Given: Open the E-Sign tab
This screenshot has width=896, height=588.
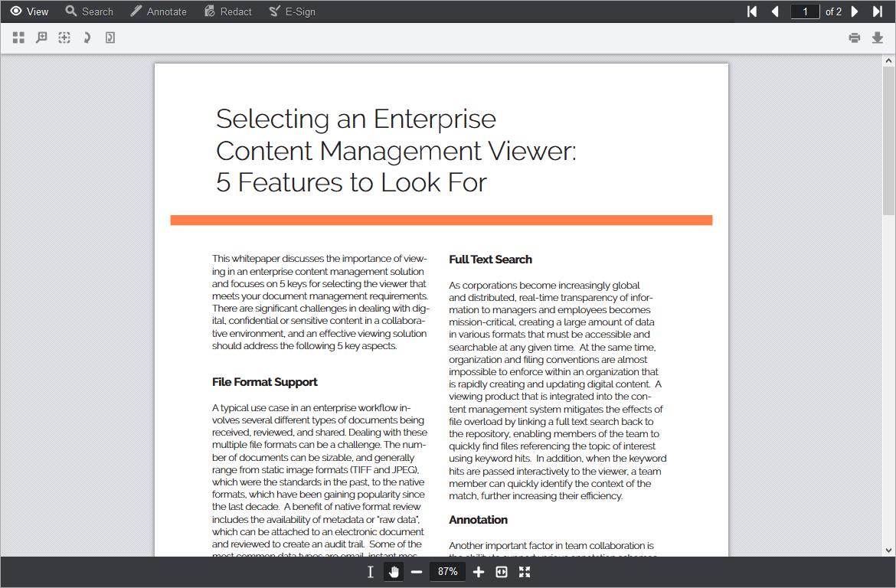Looking at the screenshot, I should (x=292, y=11).
